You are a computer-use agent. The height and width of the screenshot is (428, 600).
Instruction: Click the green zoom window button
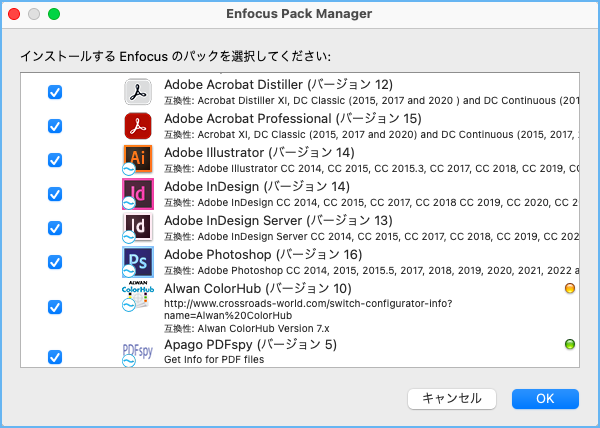(x=54, y=14)
